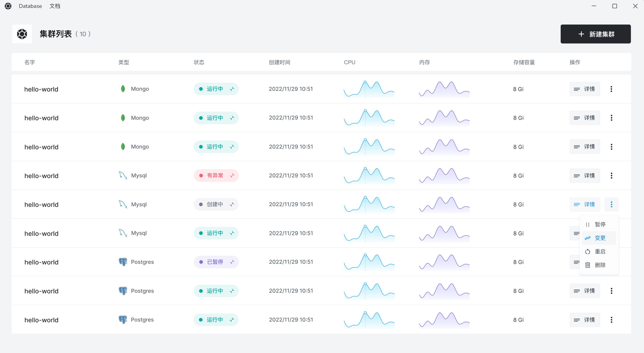Screen dimensions: 644x353
Task: Expand the 有异常 status badge arrow
Action: point(232,175)
